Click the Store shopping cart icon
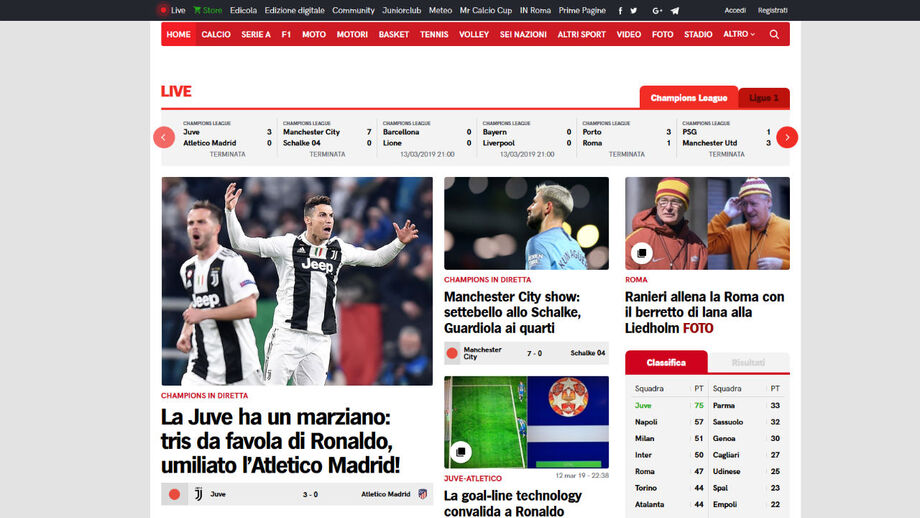Viewport: 920px width, 518px height. 198,10
